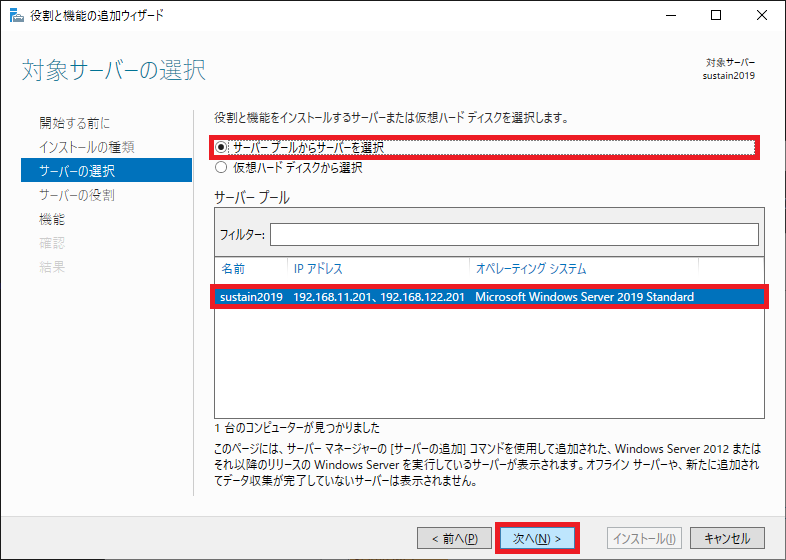Go to サーバーの役割 wizard step
This screenshot has width=786, height=560.
[77, 195]
